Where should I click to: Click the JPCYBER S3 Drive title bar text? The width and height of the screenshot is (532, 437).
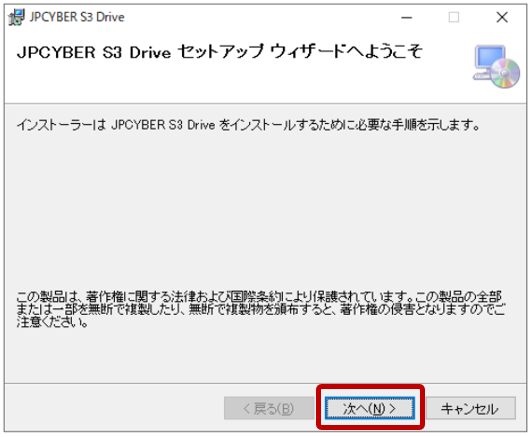click(x=77, y=17)
